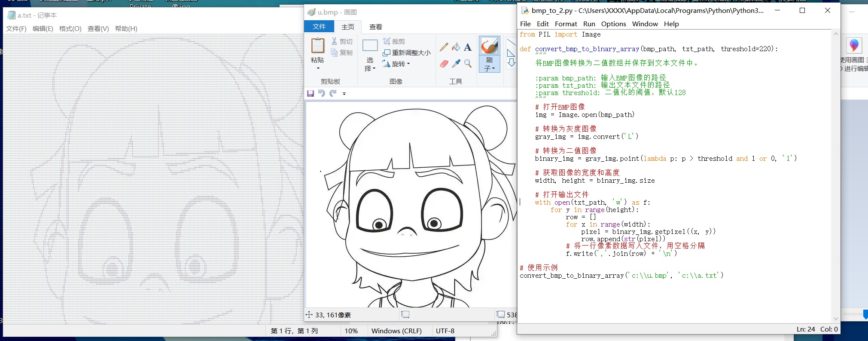Select the Fill with color bucket tool

click(x=456, y=47)
